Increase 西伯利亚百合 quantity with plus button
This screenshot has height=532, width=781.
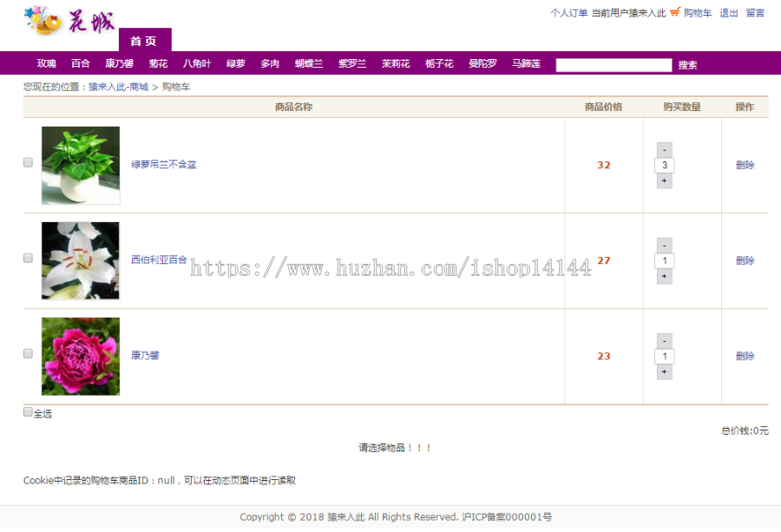[664, 275]
